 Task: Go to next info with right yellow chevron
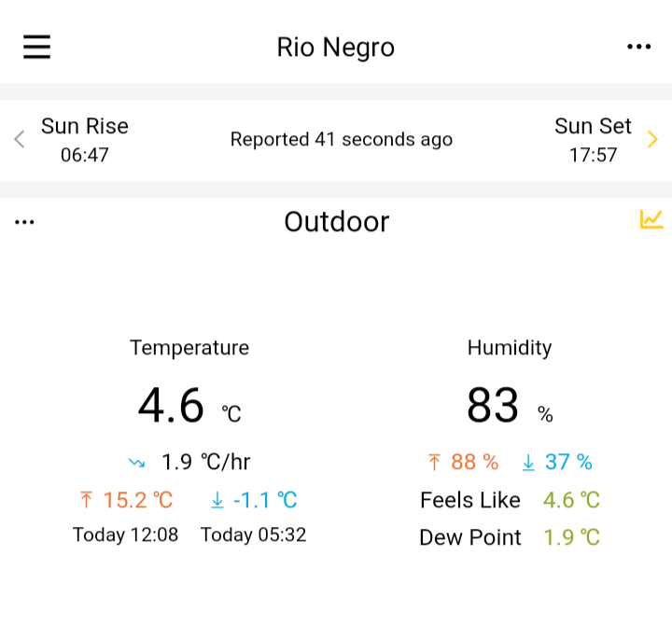click(652, 139)
